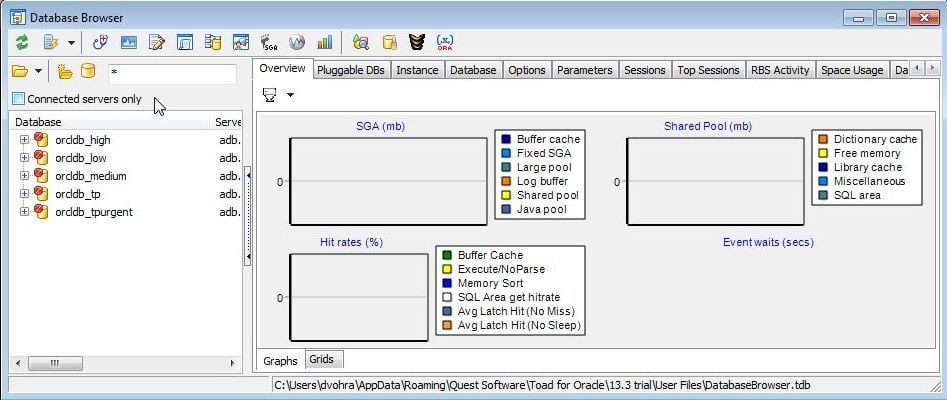Click the database icon beside orcldb_tpurgent
The width and height of the screenshot is (947, 400).
click(40, 211)
